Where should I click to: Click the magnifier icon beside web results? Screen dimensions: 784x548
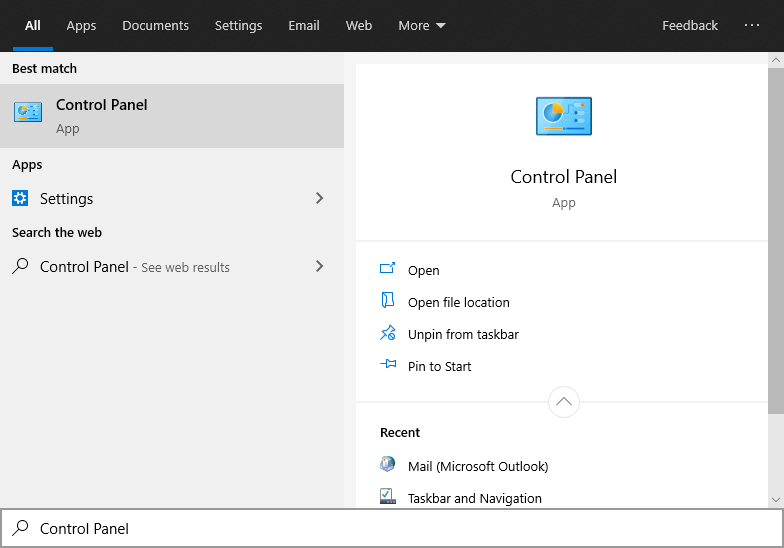(20, 266)
